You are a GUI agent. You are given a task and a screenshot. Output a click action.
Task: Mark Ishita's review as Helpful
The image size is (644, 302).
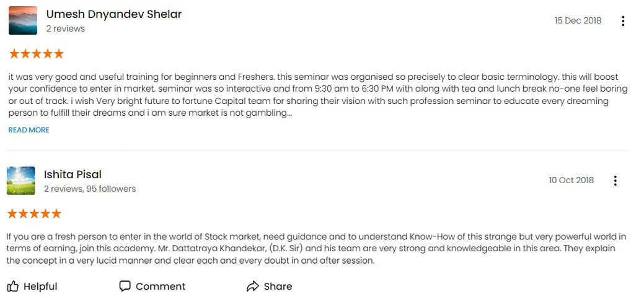click(x=32, y=287)
